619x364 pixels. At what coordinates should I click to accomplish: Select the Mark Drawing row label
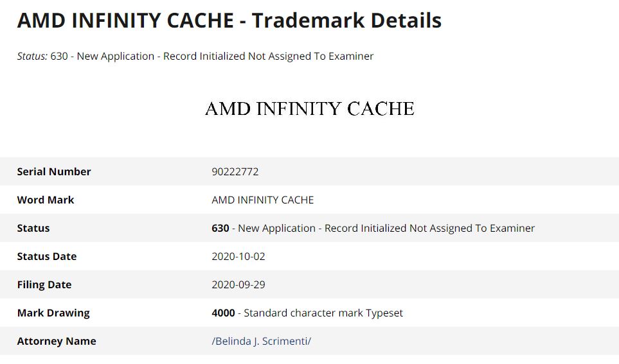(53, 313)
